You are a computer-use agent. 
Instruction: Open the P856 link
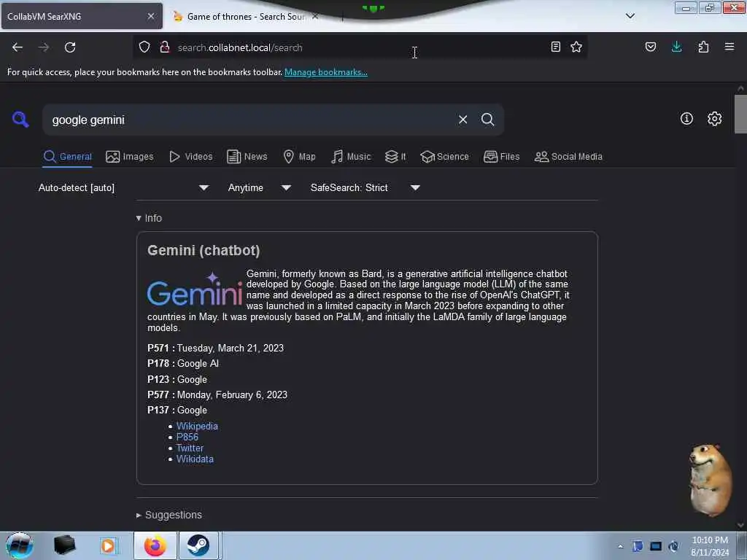pos(187,437)
